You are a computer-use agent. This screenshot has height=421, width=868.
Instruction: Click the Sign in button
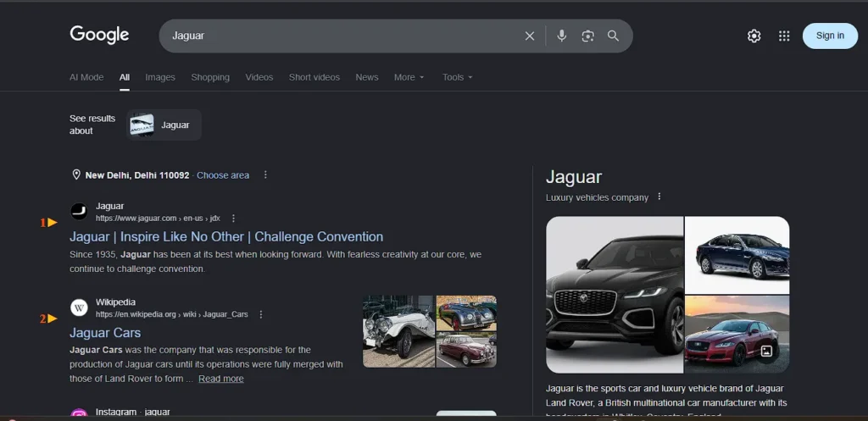point(830,36)
